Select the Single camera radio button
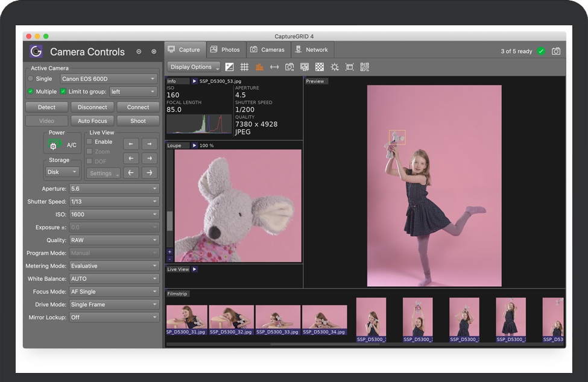 [31, 79]
